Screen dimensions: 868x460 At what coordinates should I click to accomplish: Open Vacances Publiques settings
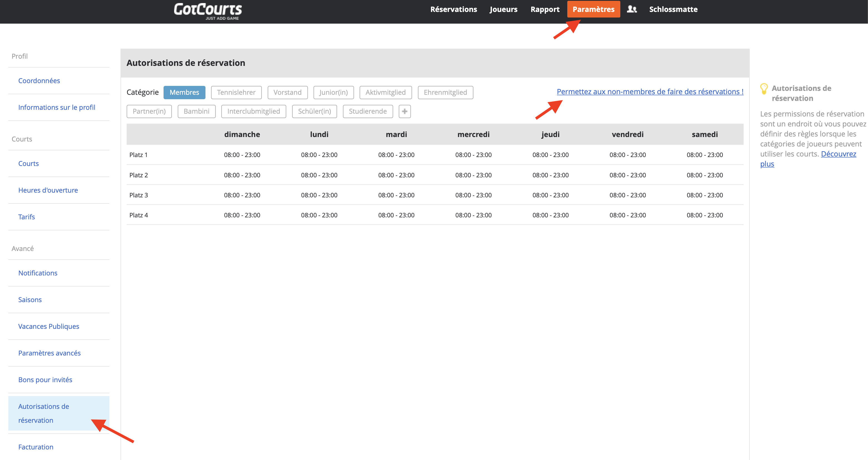click(49, 326)
